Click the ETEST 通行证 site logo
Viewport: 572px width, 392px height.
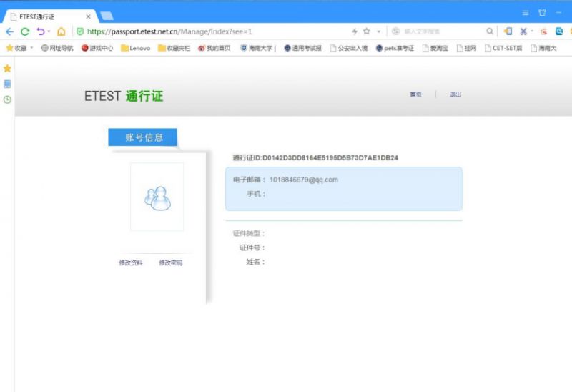[124, 96]
